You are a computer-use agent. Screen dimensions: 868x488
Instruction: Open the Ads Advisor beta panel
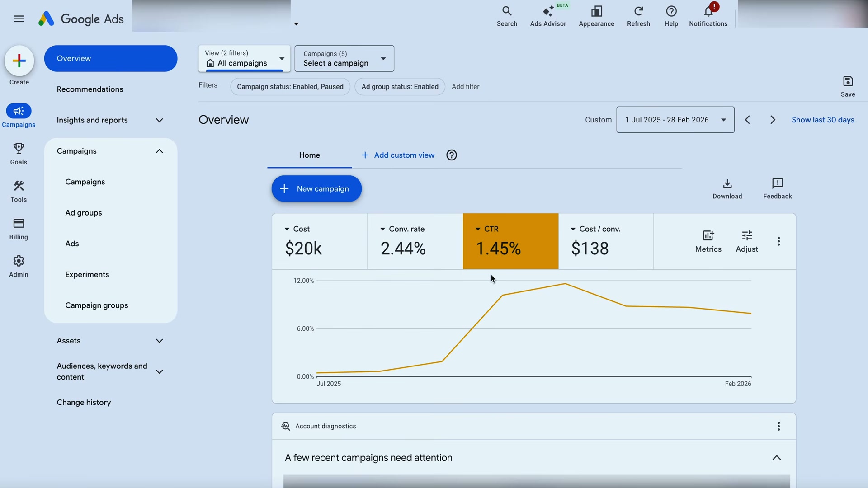548,16
